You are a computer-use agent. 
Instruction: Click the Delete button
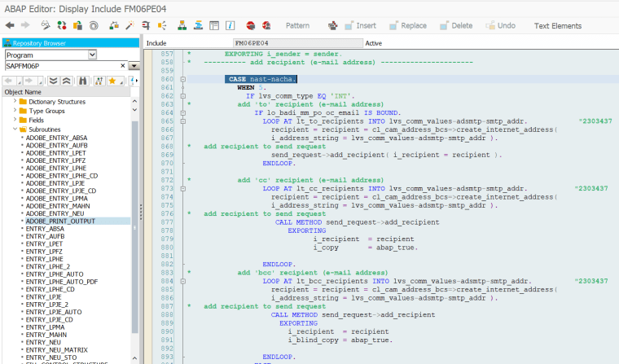pos(456,26)
